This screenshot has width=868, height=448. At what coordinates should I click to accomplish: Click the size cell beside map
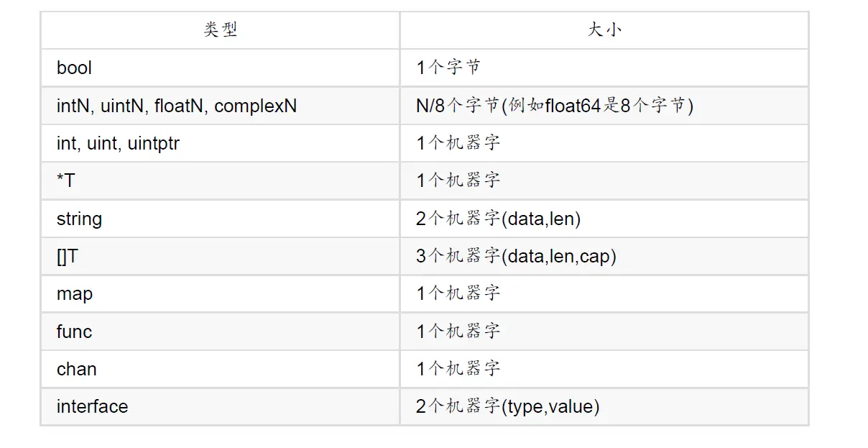[458, 294]
